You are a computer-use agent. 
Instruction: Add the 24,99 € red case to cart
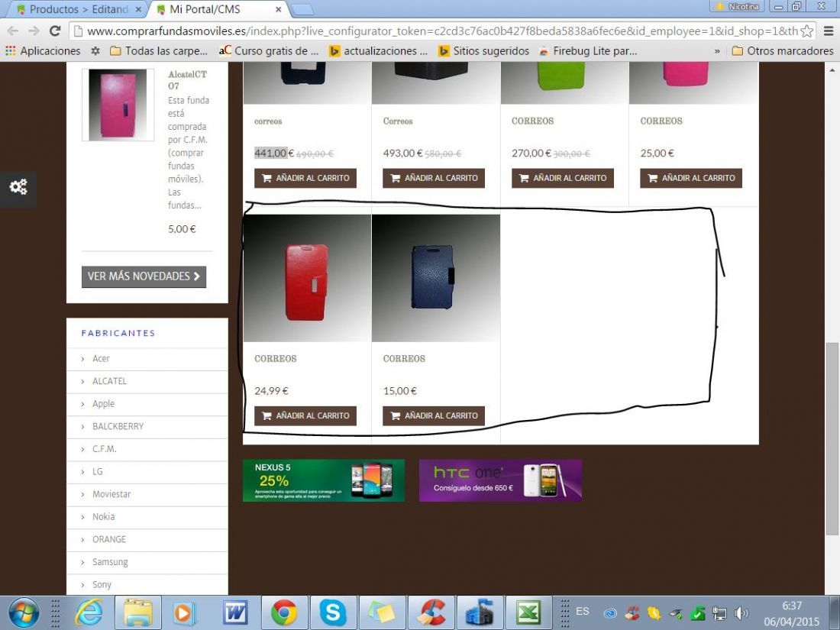[x=305, y=415]
